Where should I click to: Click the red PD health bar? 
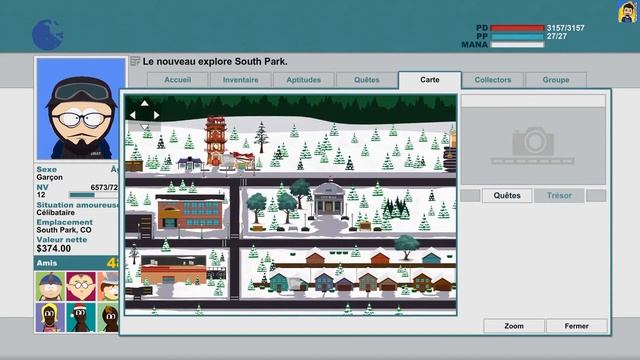click(x=517, y=28)
